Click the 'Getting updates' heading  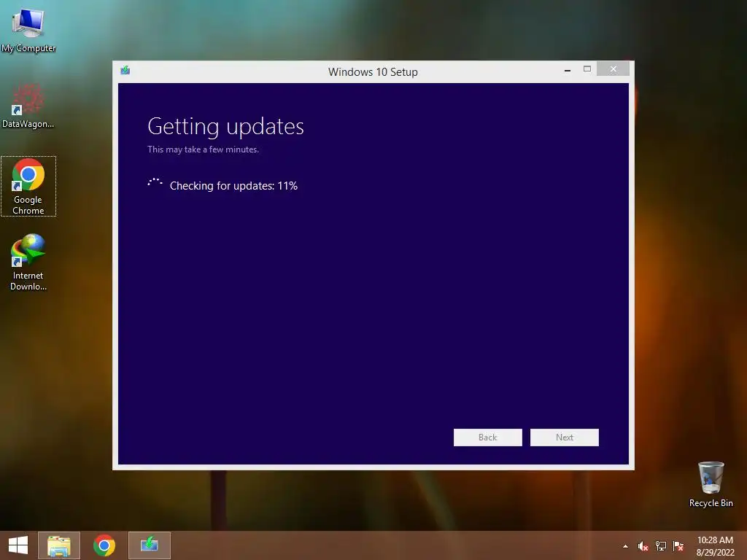tap(225, 127)
